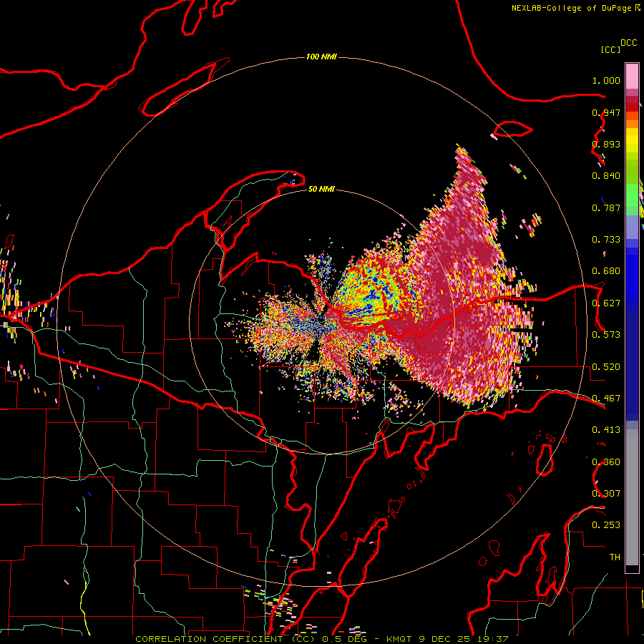Click the 0.840 scale value
The height and width of the screenshot is (644, 644).
606,176
